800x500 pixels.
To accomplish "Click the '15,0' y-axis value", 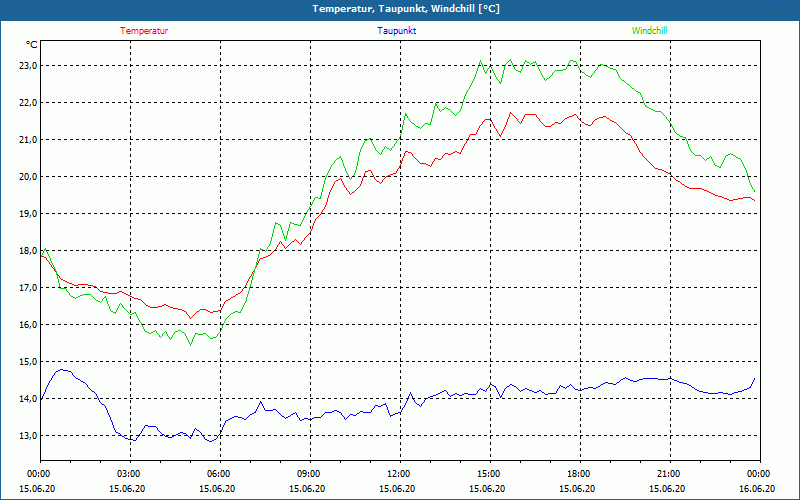I will click(x=27, y=362).
